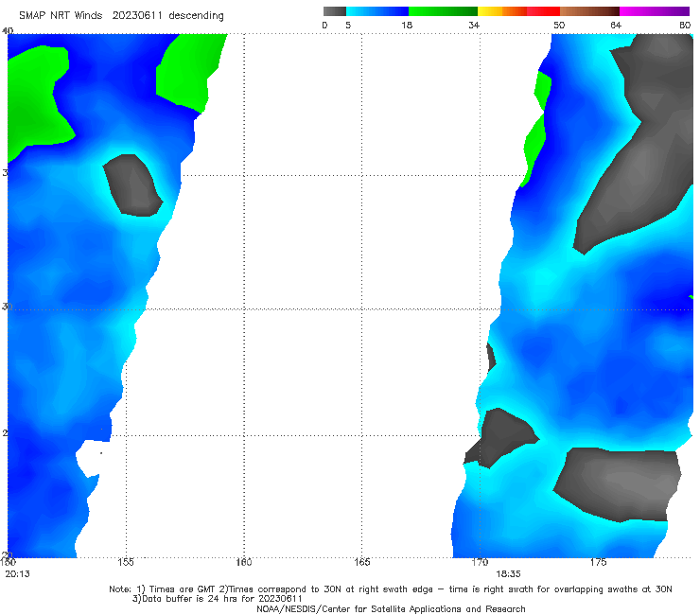Click the color bar label "80"
The image size is (700, 615).
pyautogui.click(x=685, y=25)
